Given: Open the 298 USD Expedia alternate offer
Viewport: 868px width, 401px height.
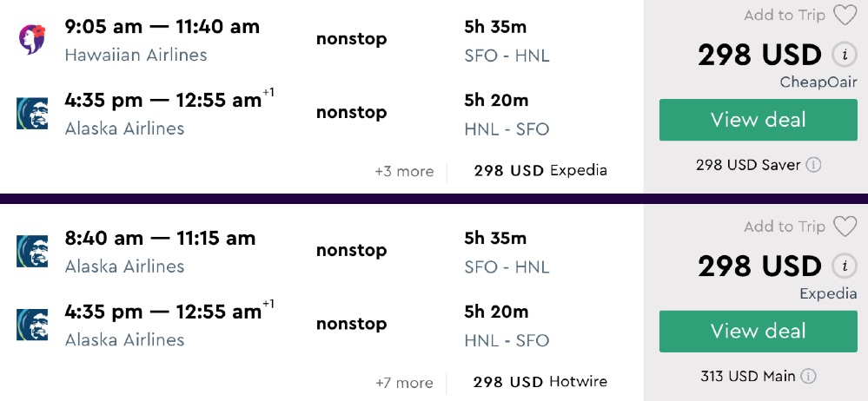Looking at the screenshot, I should tap(540, 171).
